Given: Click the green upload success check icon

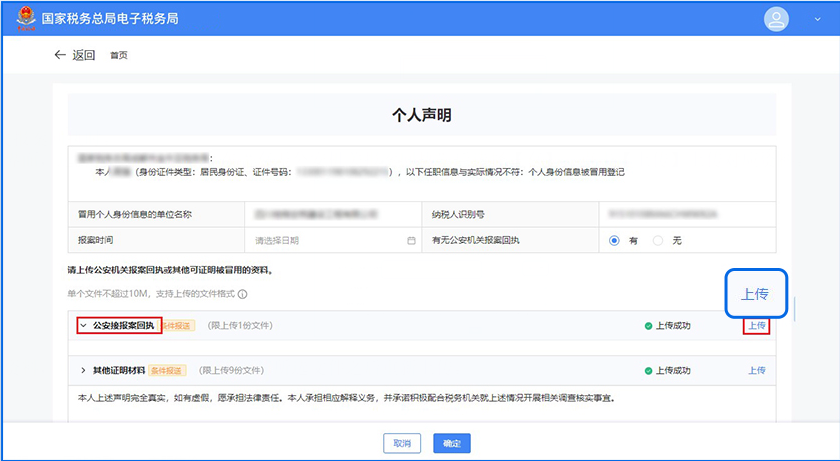Looking at the screenshot, I should (648, 326).
